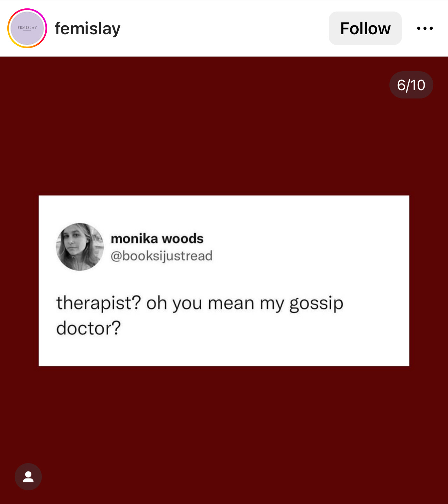View the femislay story via the profile picture ring

tap(27, 28)
